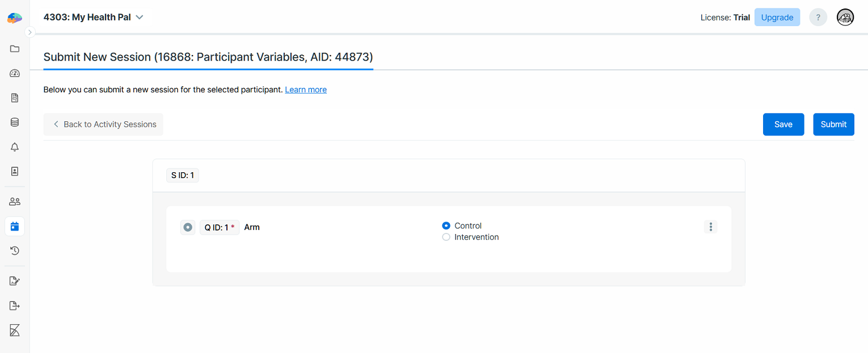
Task: Click the export file arrow icon
Action: [x=15, y=306]
